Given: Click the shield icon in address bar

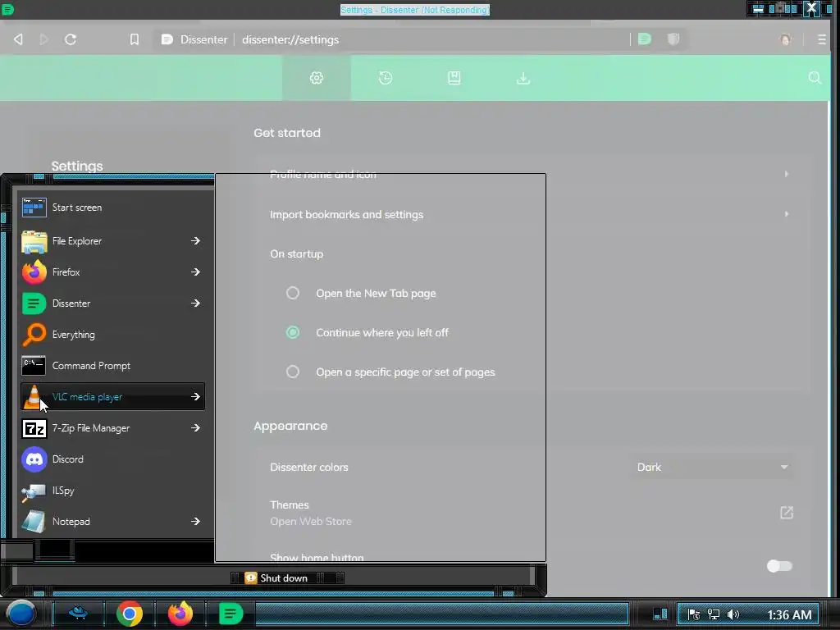Looking at the screenshot, I should (x=673, y=39).
